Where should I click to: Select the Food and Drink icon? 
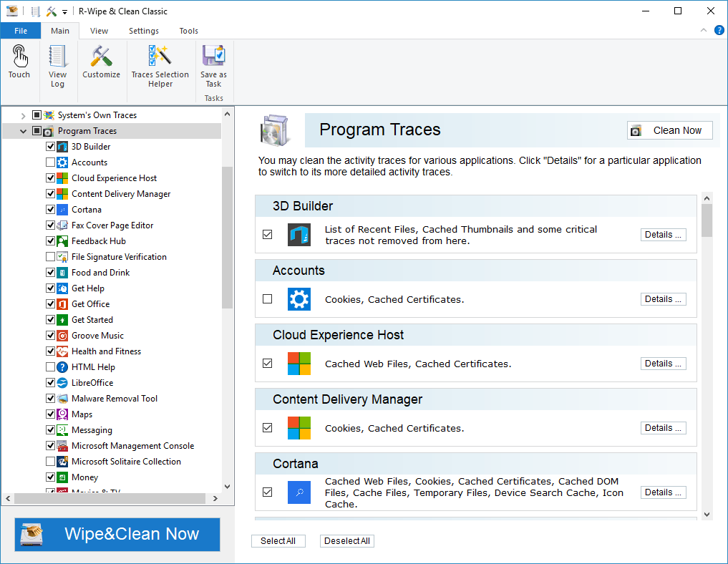62,273
